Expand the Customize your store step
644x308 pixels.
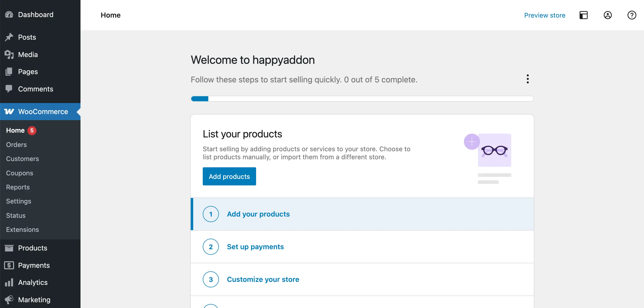[362, 279]
